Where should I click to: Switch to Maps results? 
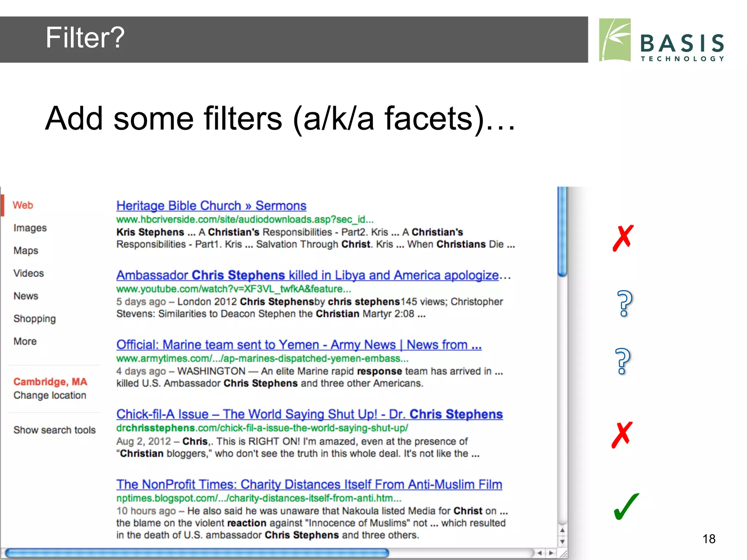(x=26, y=250)
